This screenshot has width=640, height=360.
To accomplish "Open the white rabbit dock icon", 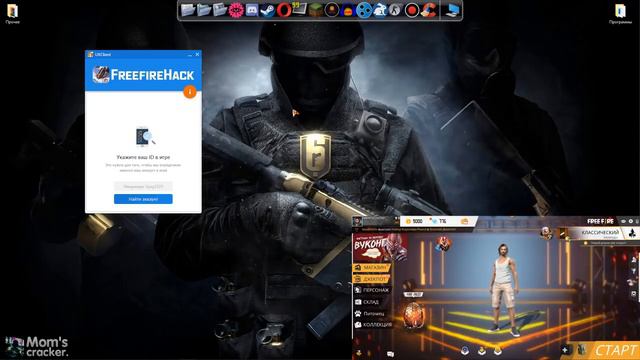I will click(x=380, y=10).
